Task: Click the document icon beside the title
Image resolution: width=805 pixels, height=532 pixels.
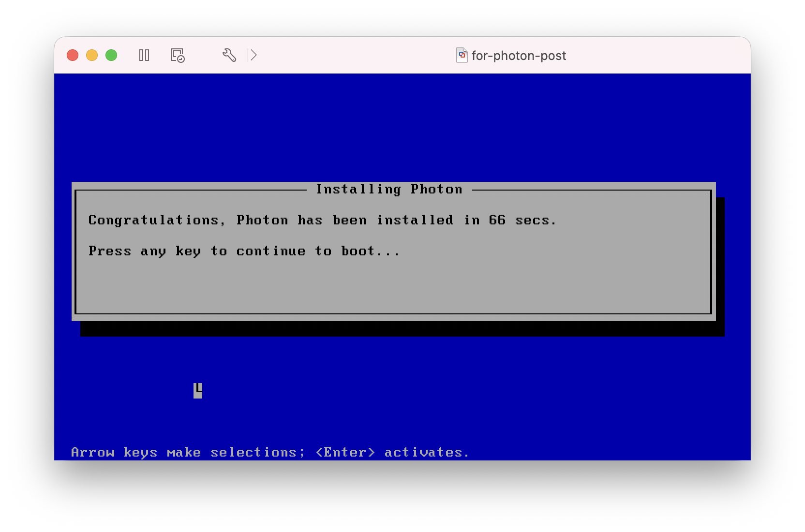Action: 462,55
